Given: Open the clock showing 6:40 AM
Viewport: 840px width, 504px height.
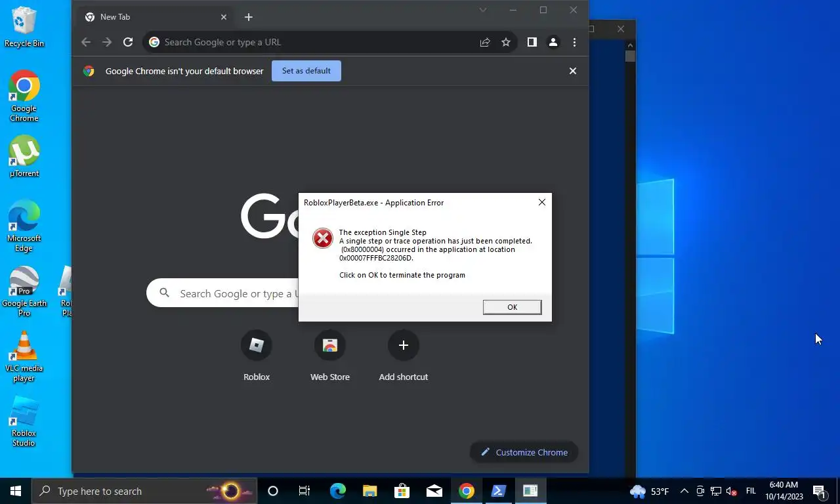Looking at the screenshot, I should 783,490.
